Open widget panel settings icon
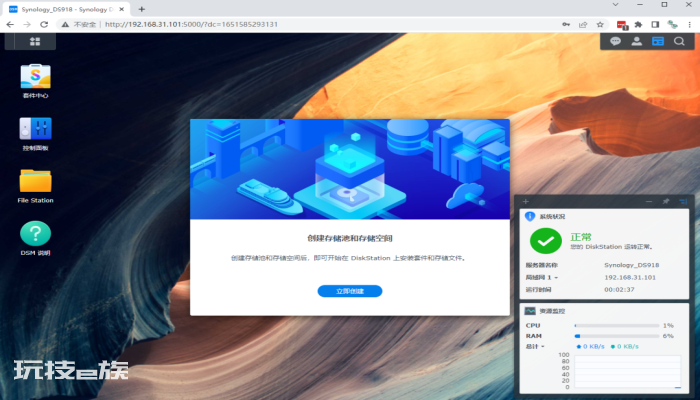Image resolution: width=700 pixels, height=400 pixels. [683, 201]
